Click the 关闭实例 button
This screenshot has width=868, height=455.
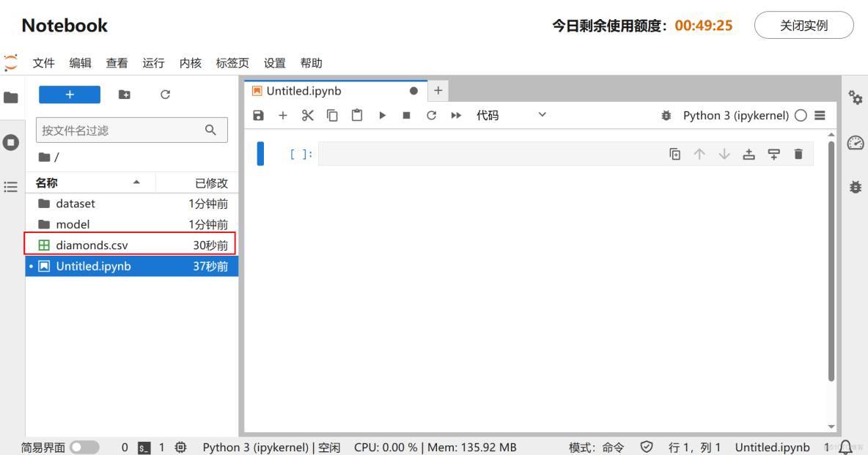tap(803, 25)
